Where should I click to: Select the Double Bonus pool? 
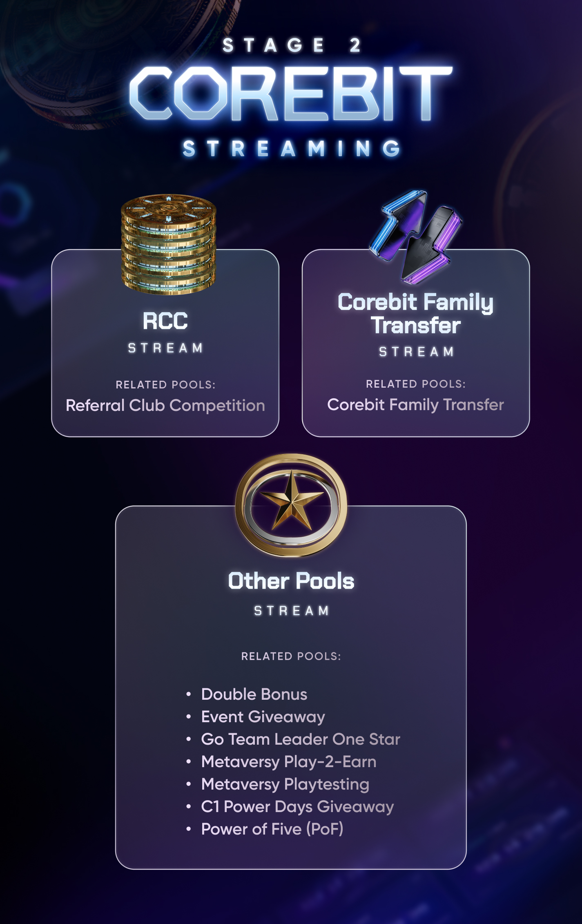(254, 694)
